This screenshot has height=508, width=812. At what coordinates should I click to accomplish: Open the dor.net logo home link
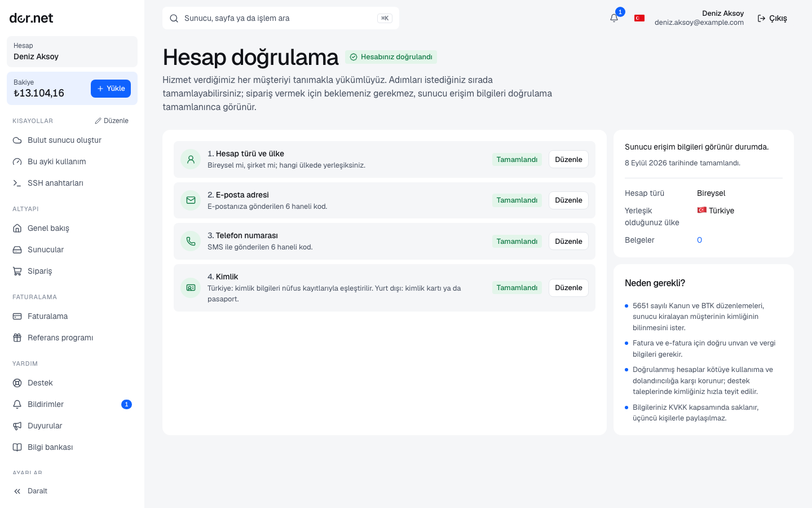point(31,18)
